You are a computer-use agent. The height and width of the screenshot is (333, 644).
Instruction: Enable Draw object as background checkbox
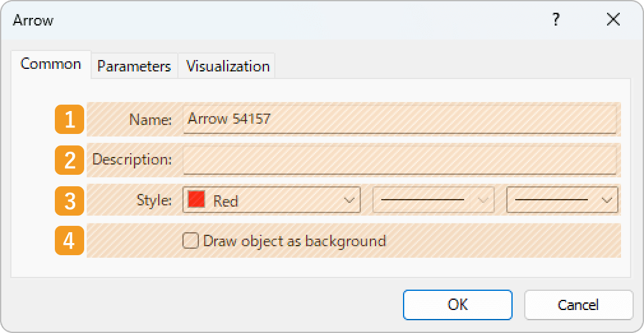click(x=191, y=241)
